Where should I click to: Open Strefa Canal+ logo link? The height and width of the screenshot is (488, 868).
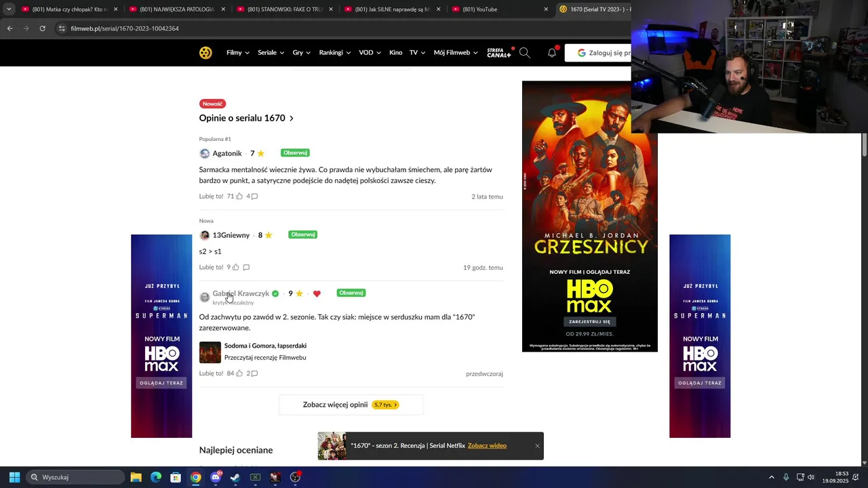point(498,53)
